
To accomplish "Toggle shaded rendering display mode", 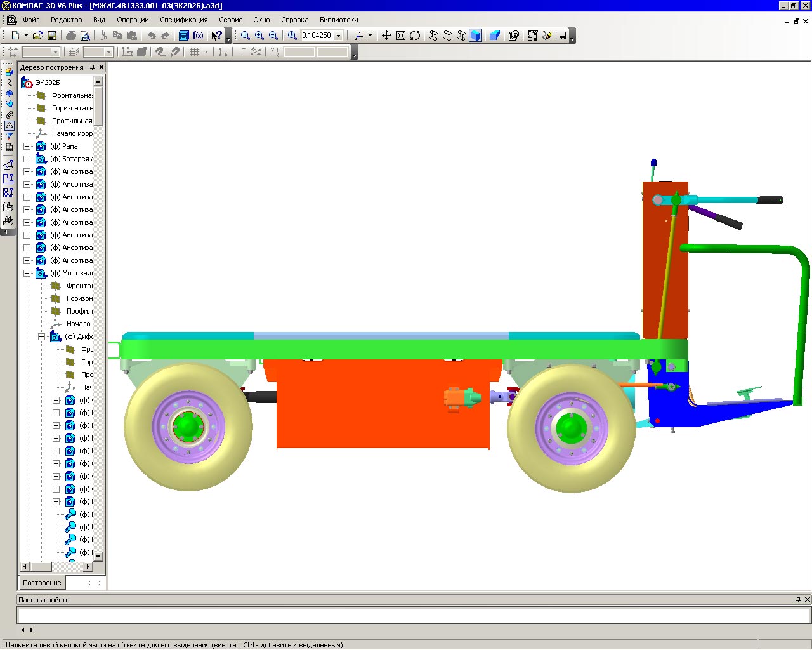I will pyautogui.click(x=475, y=36).
